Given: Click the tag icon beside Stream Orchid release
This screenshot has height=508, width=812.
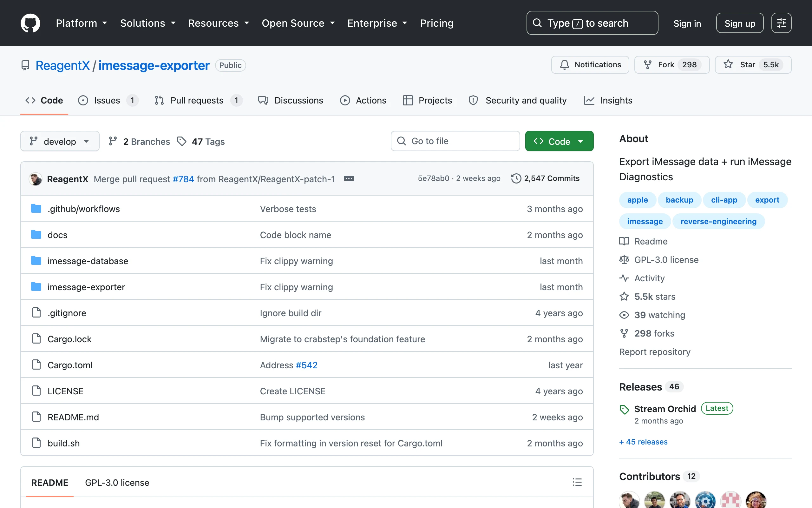Looking at the screenshot, I should [x=624, y=410].
